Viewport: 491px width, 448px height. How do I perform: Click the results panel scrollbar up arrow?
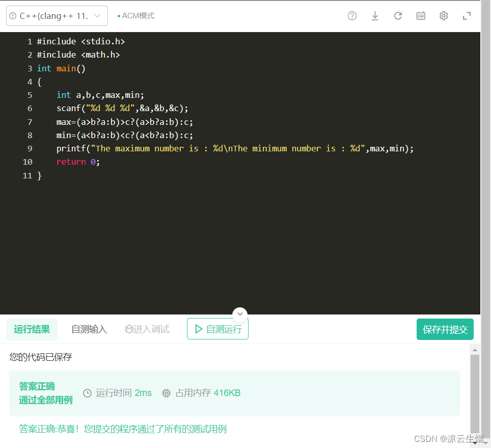tap(475, 350)
